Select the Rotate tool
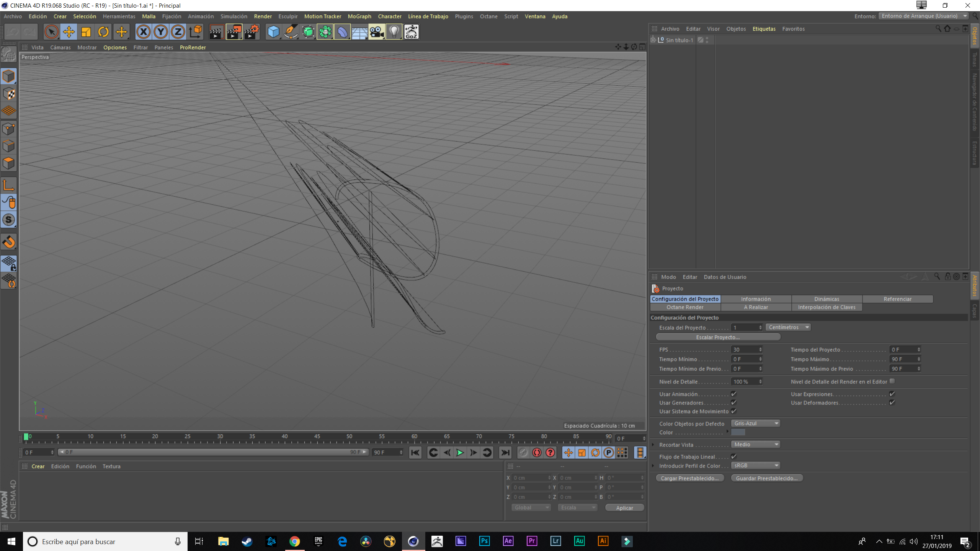This screenshot has width=980, height=551. point(103,32)
